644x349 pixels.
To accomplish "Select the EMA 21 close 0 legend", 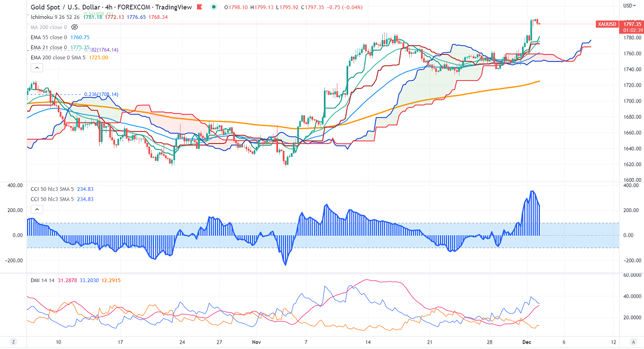I will pyautogui.click(x=49, y=47).
